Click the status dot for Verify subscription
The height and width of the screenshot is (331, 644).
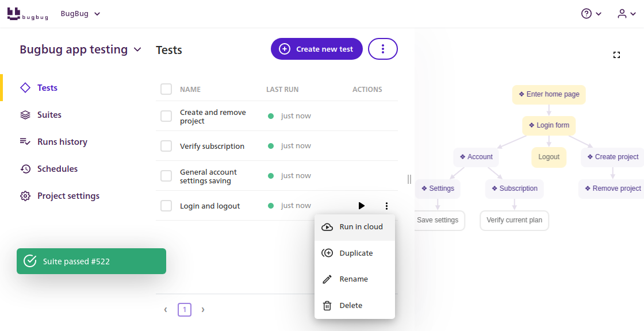click(271, 146)
